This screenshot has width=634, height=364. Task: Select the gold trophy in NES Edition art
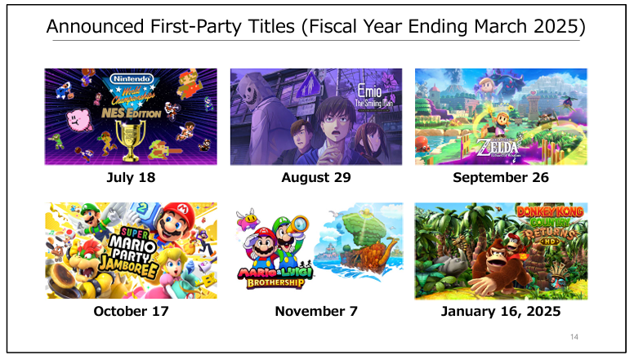click(x=130, y=140)
